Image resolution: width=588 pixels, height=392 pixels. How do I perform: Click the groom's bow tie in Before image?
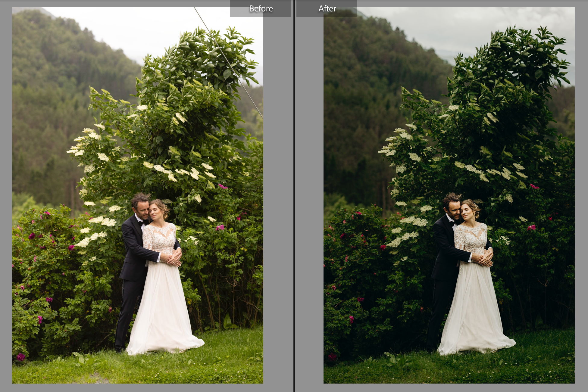point(143,223)
